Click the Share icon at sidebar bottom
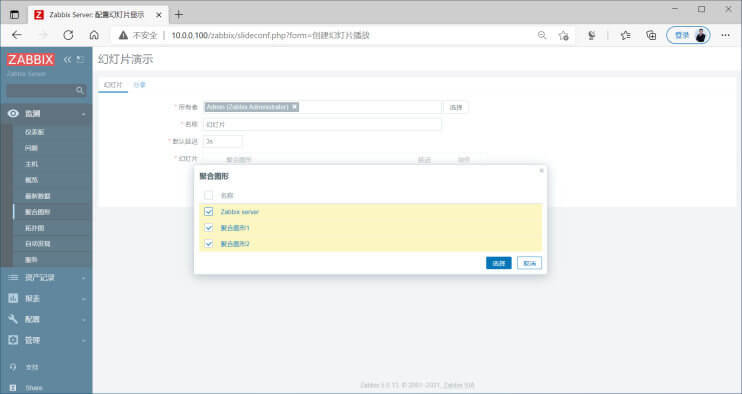Screen dimensions: 742x394 tap(13, 388)
